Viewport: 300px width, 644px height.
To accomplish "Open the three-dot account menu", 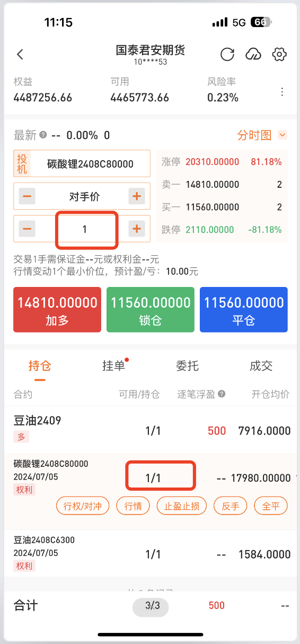I will pos(282,92).
